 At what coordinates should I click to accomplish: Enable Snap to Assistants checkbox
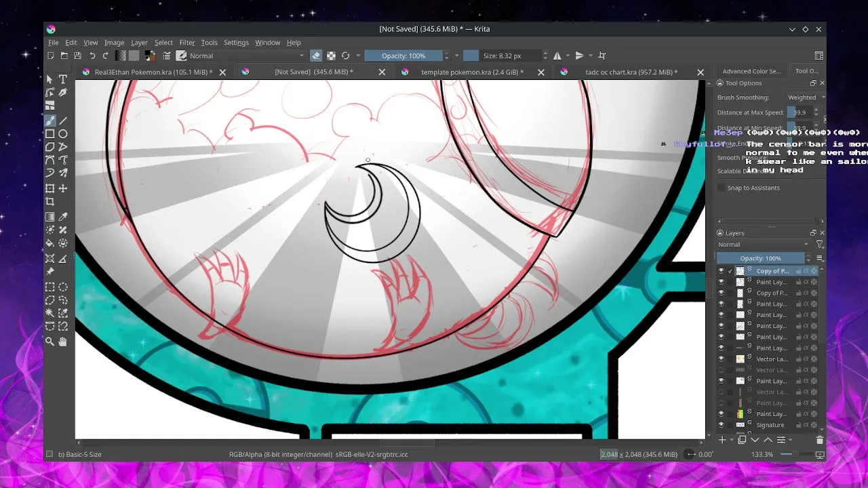click(x=722, y=188)
